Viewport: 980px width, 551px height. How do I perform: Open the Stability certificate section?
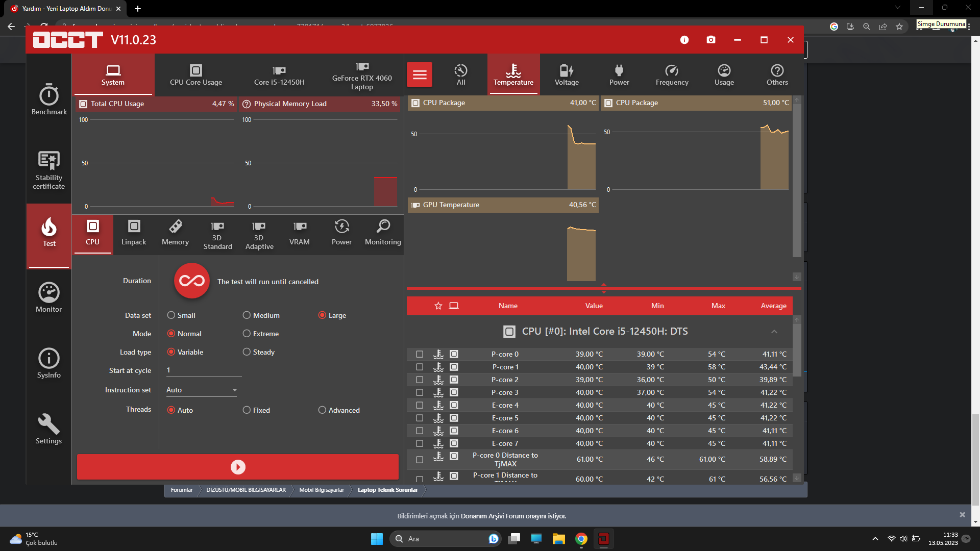pyautogui.click(x=49, y=170)
